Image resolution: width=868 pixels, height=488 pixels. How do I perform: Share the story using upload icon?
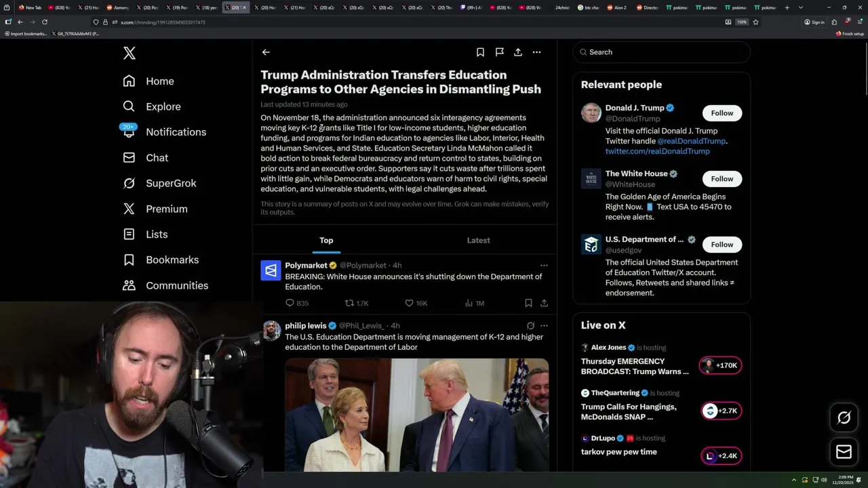pyautogui.click(x=518, y=52)
